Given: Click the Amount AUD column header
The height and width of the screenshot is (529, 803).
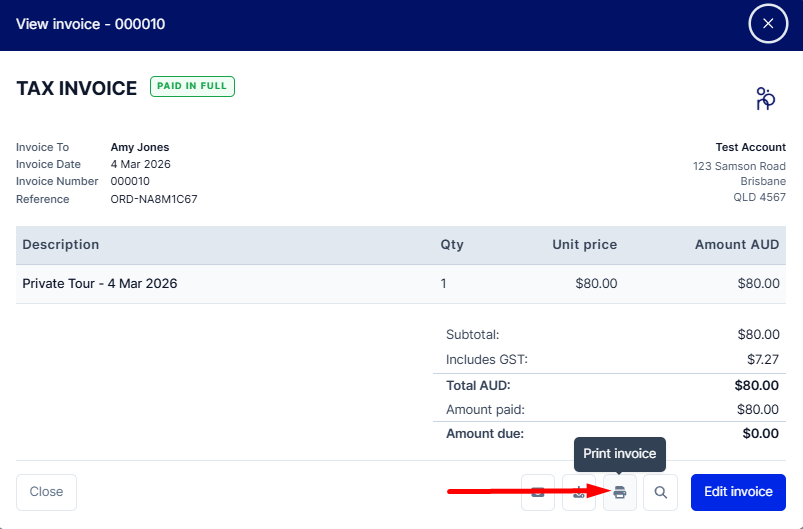Looking at the screenshot, I should [x=737, y=244].
